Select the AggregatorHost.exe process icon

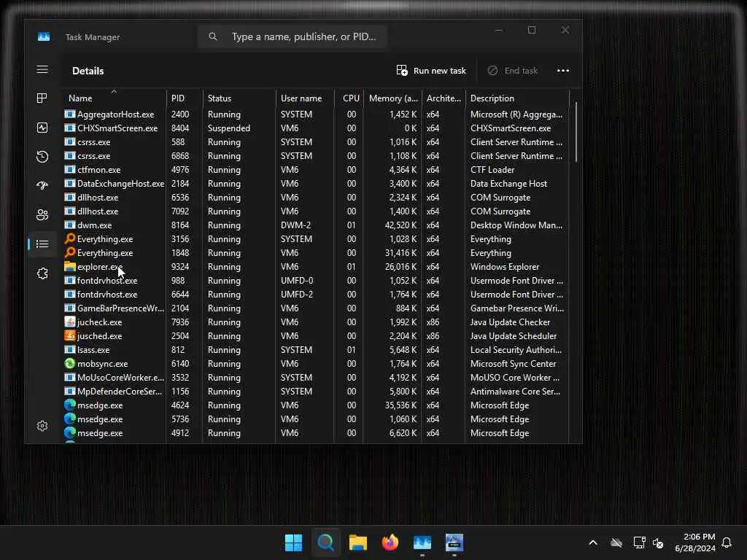(x=70, y=114)
